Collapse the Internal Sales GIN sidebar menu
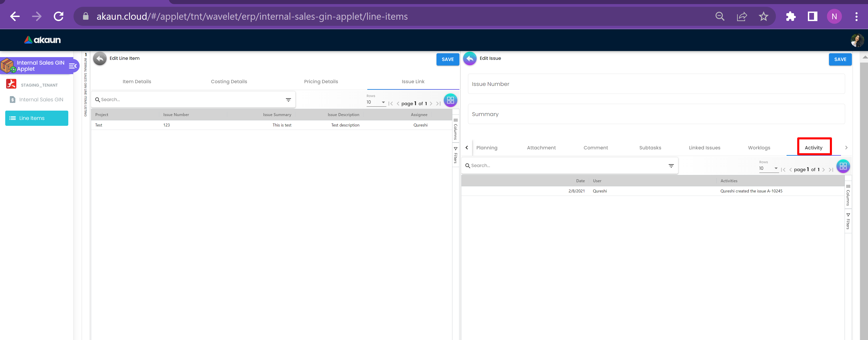 pos(72,66)
